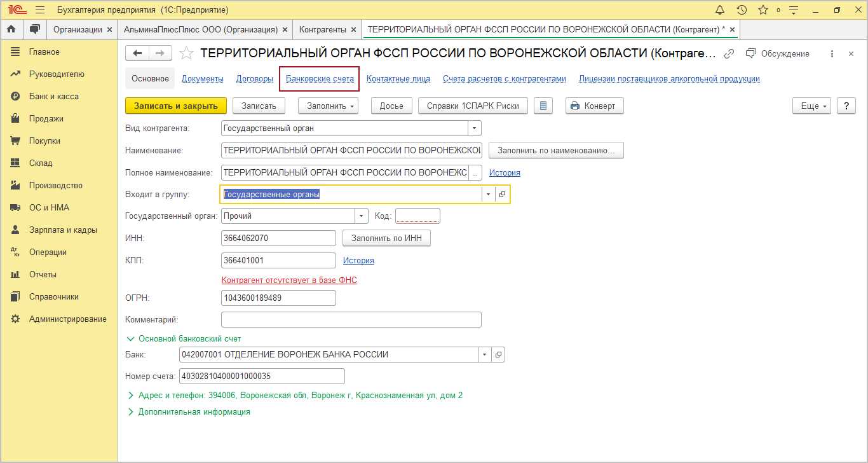Click open-item icon beside Входит в группу
The image size is (868, 463).
[x=502, y=194]
